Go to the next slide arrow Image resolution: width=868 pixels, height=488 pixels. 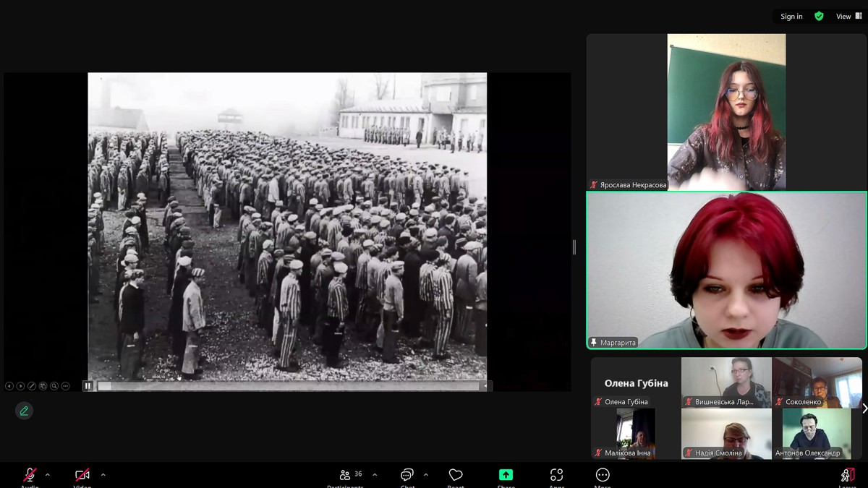tap(20, 386)
